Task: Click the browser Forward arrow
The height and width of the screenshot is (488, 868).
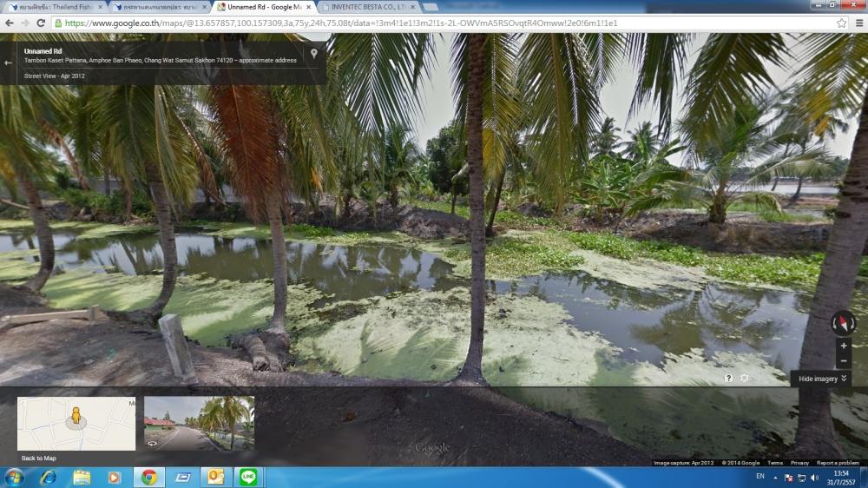Action: click(x=25, y=23)
